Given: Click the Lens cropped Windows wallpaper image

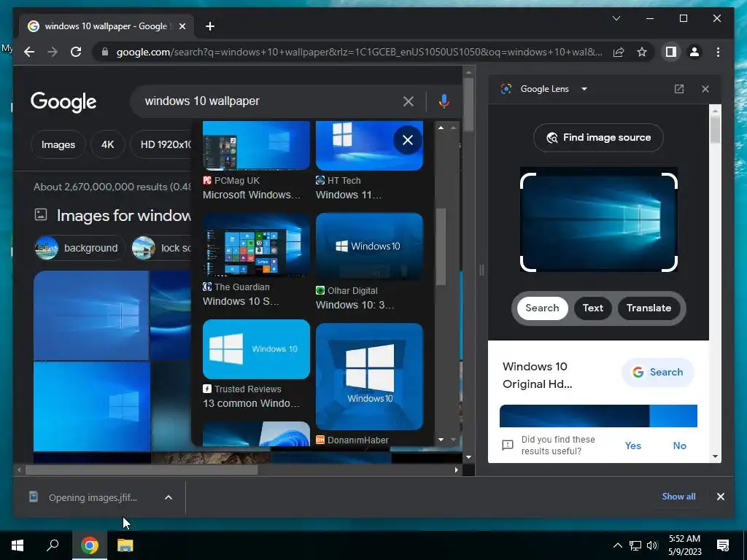Looking at the screenshot, I should [x=598, y=222].
